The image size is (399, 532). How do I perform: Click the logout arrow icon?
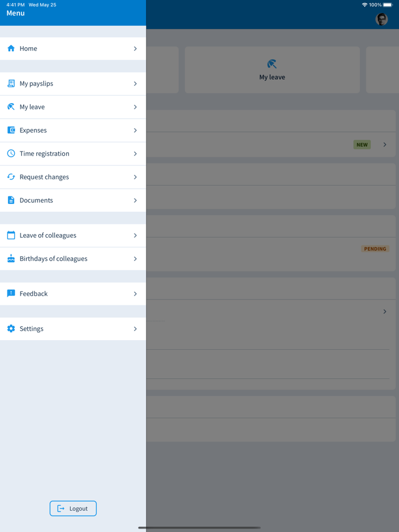tap(61, 509)
